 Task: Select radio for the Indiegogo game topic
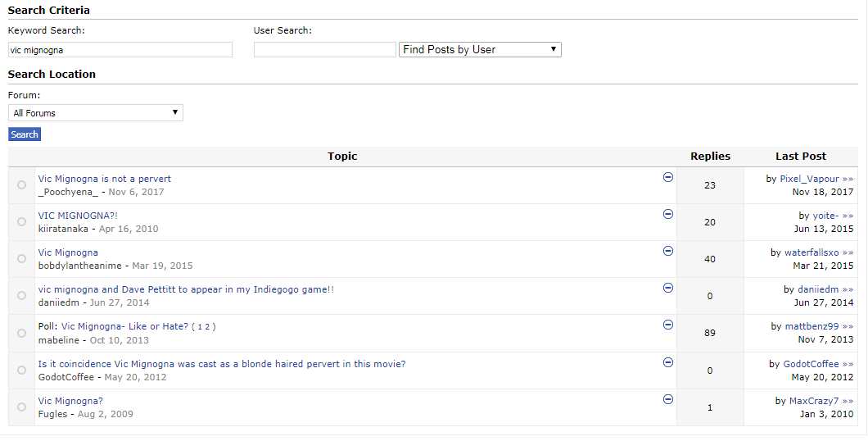point(21,296)
